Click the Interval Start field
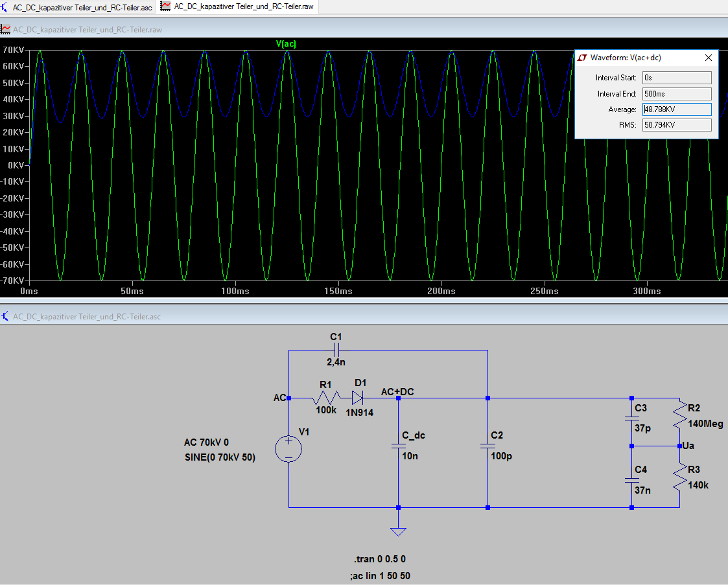728x585 pixels. (x=677, y=78)
